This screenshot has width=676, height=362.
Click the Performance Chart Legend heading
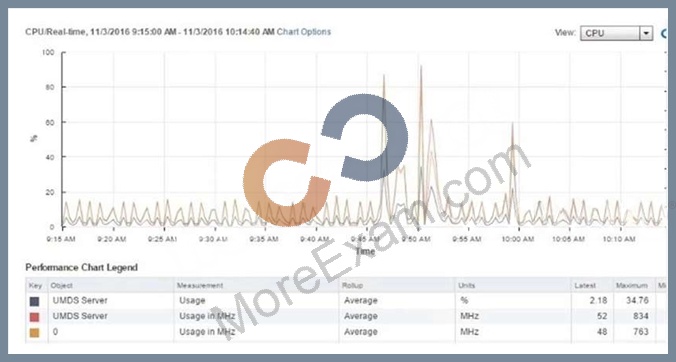(81, 267)
